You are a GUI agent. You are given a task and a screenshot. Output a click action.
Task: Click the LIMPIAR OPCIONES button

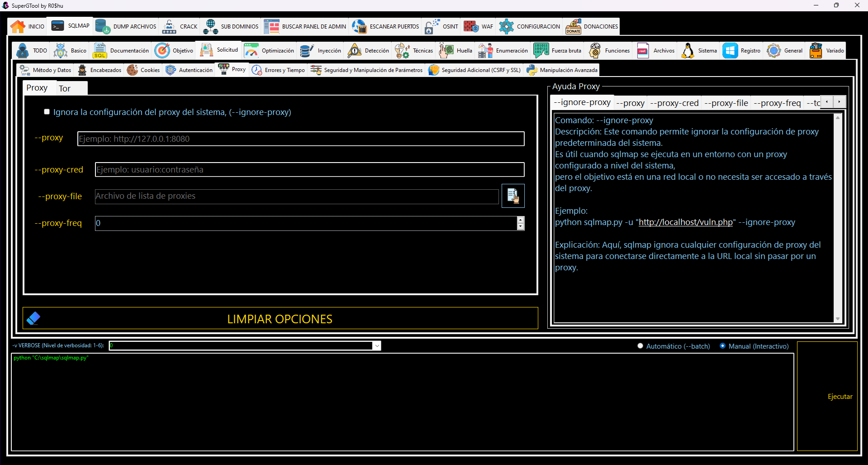280,318
